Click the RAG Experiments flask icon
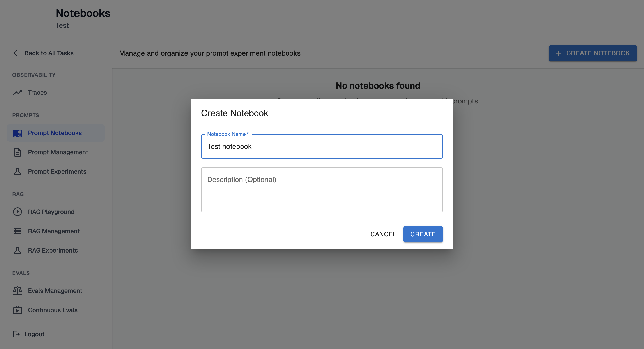 (x=18, y=250)
